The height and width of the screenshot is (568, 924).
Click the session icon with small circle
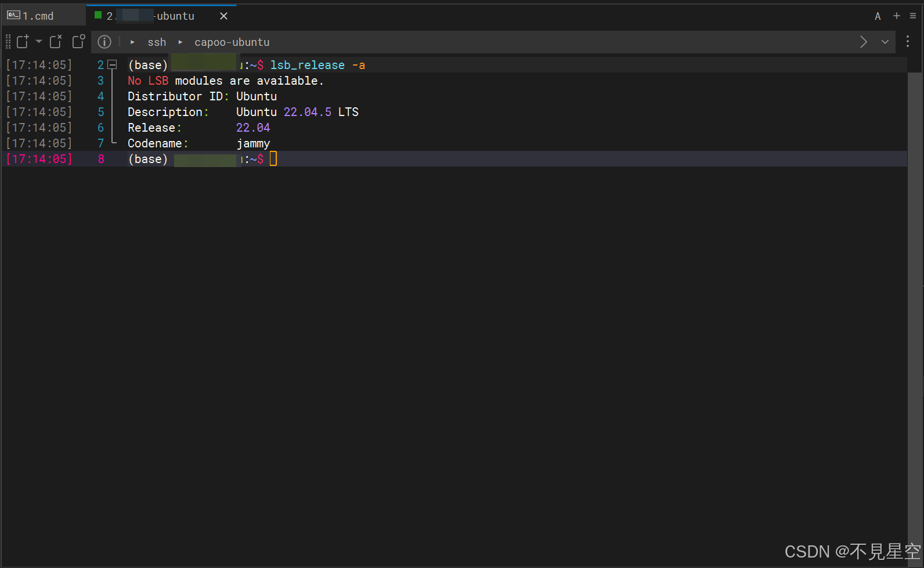(x=78, y=41)
